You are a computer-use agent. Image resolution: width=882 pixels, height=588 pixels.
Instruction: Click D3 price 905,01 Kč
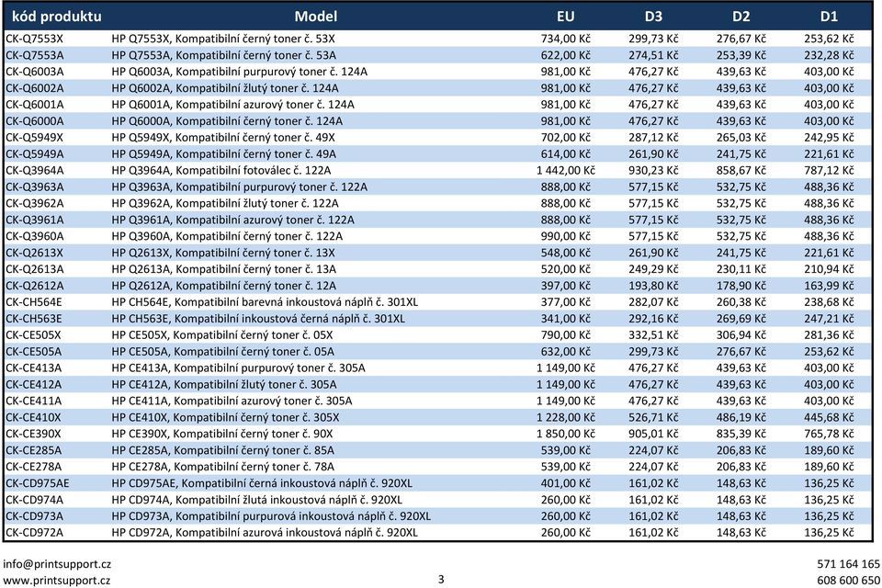(653, 434)
